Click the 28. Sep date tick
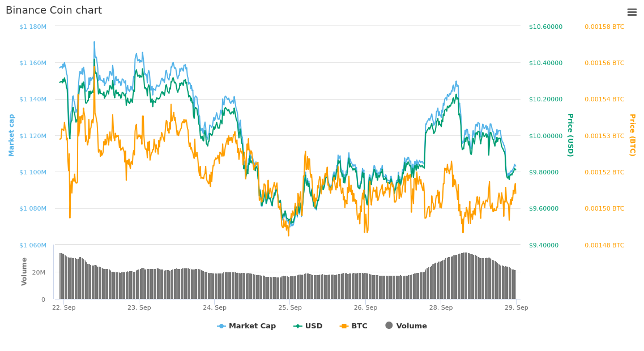The image size is (644, 351). coord(441,307)
